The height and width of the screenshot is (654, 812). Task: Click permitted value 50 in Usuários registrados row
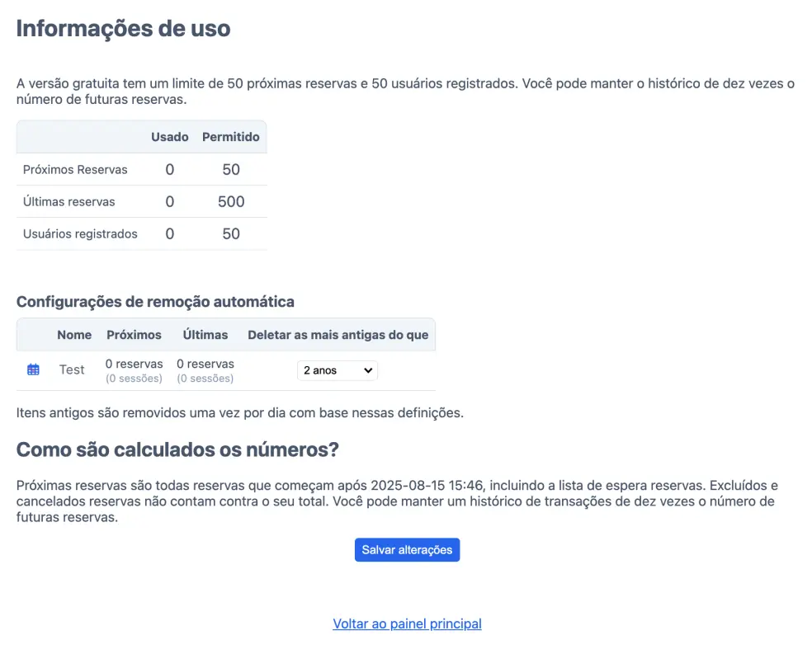pyautogui.click(x=231, y=234)
